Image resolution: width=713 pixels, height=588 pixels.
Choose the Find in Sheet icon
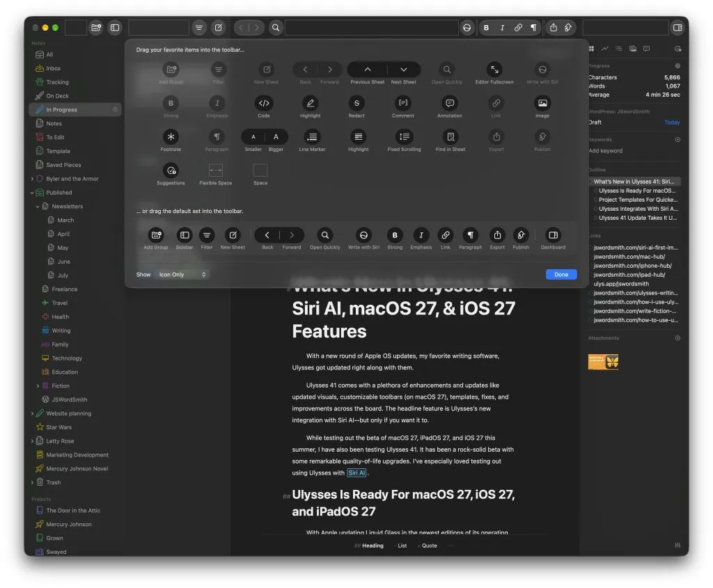click(x=450, y=137)
